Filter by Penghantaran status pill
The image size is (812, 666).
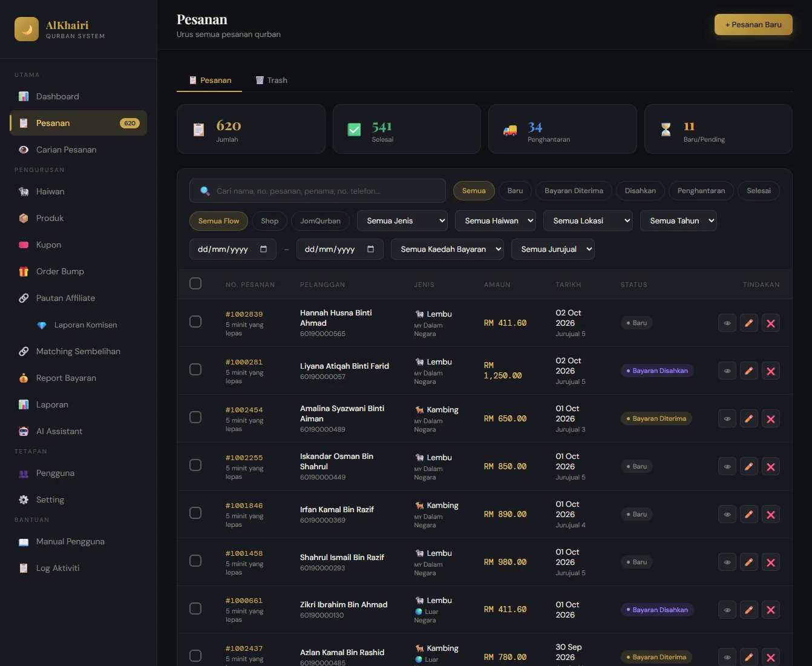click(701, 191)
